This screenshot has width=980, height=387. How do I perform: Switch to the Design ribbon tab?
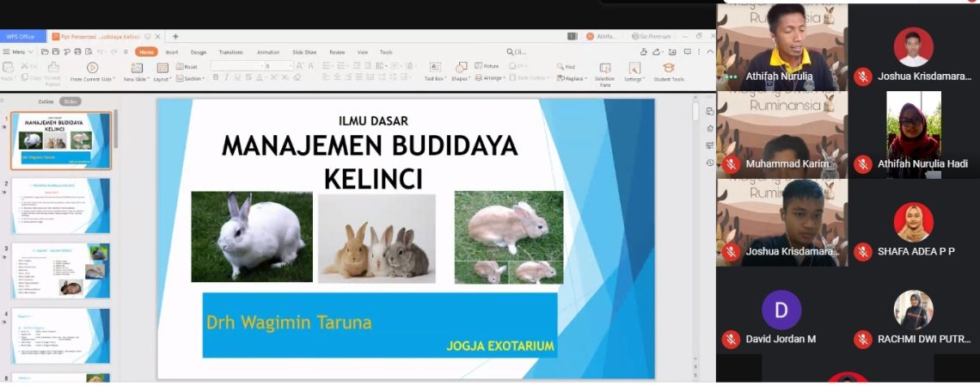(198, 52)
